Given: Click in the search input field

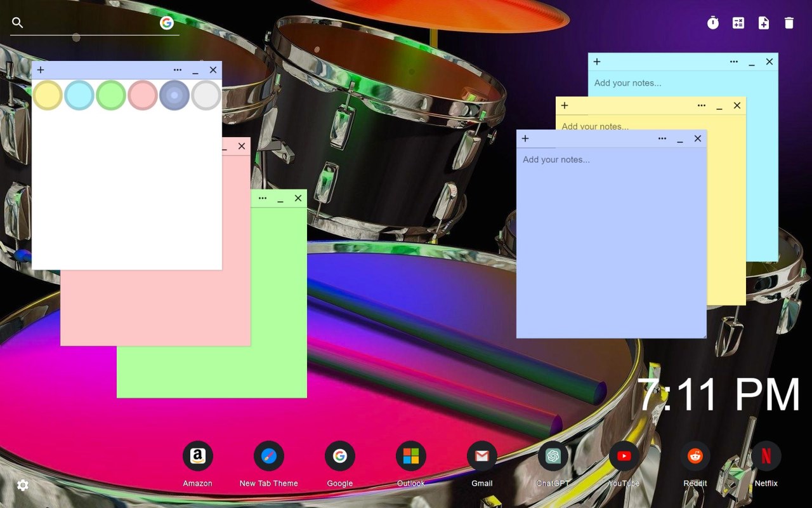Looking at the screenshot, I should [x=92, y=23].
